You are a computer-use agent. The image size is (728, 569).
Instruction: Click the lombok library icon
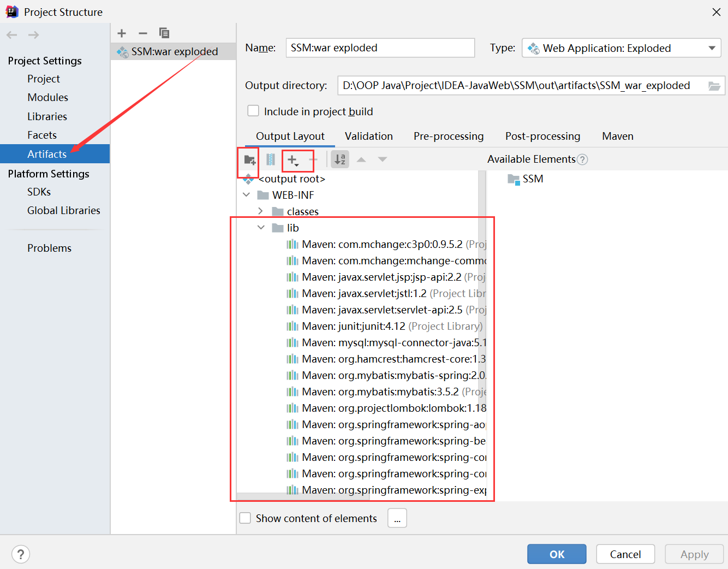click(x=293, y=408)
